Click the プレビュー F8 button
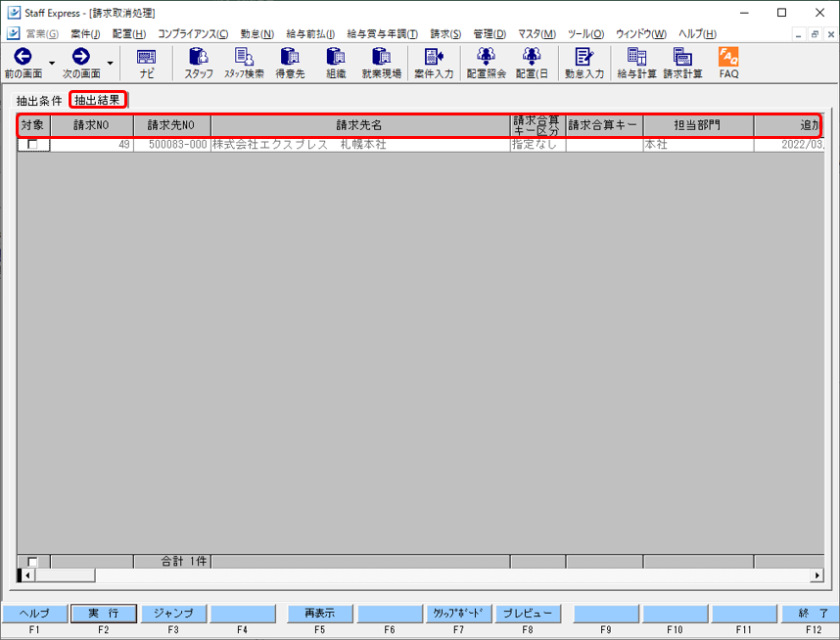 pos(528,614)
